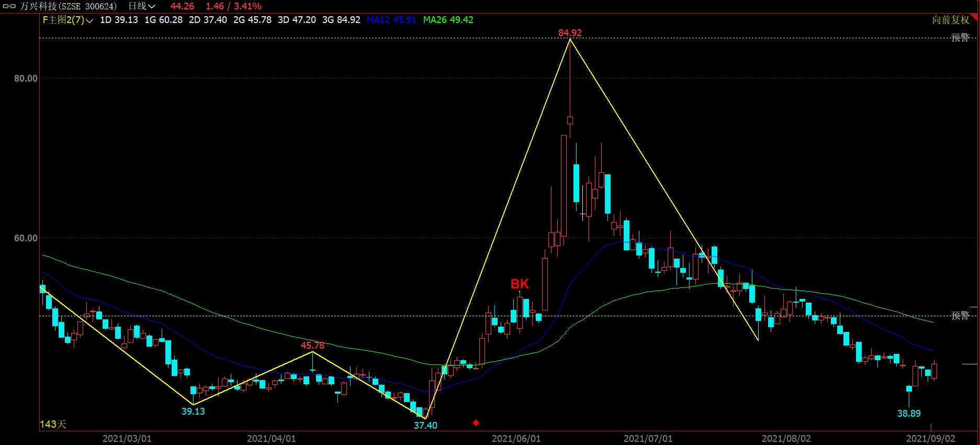Click the 1D 39.13 indicator value
Image resolution: width=980 pixels, height=445 pixels.
pos(119,20)
